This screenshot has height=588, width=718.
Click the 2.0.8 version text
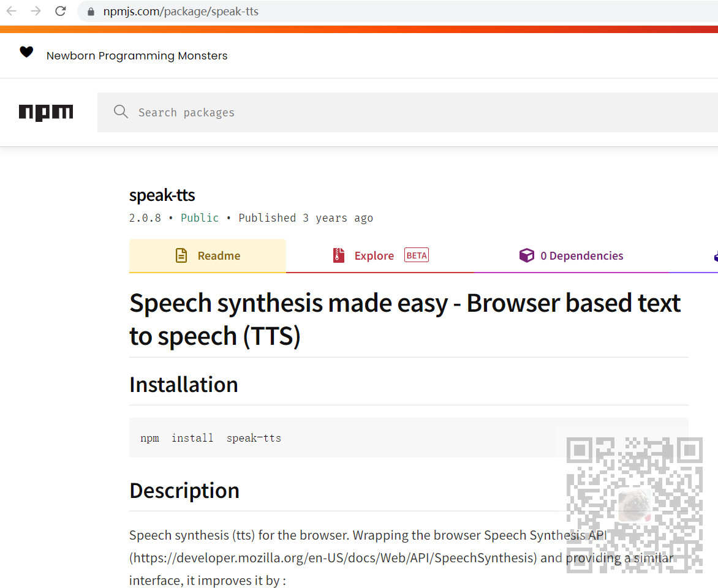[145, 218]
